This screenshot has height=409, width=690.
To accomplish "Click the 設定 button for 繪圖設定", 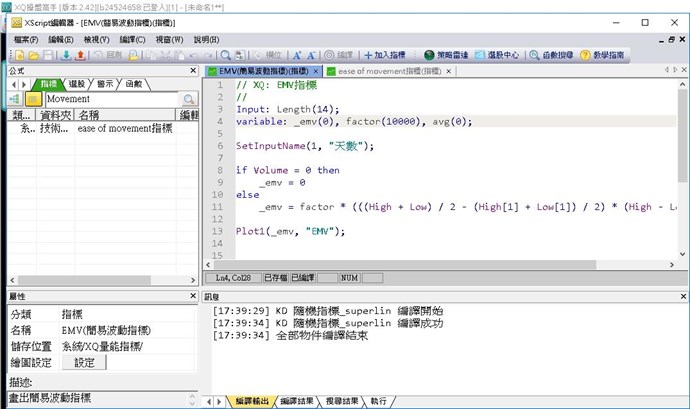I will (84, 363).
